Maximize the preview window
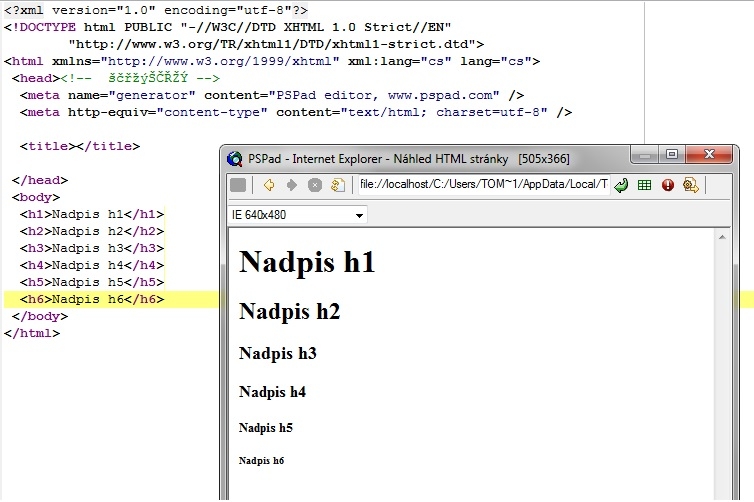Viewport: 754px width, 502px height. pos(672,154)
